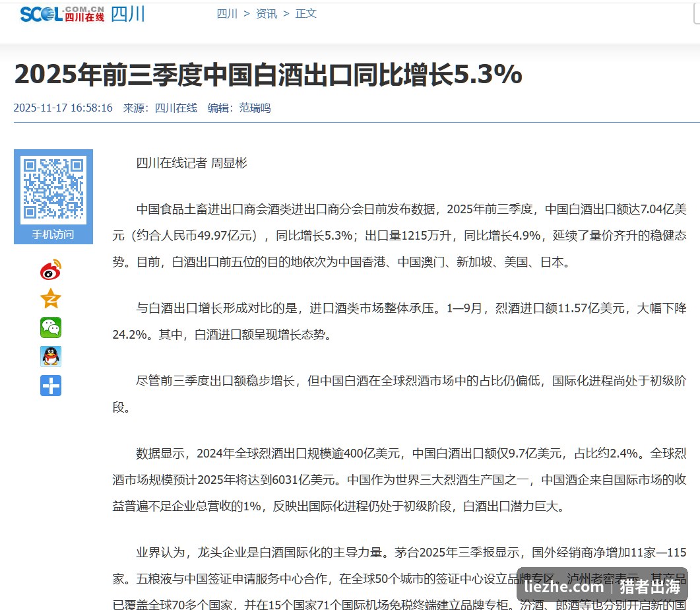Click paragraph starting 与白酒出口增长形成对比
This screenshot has height=610, width=700.
(400, 321)
